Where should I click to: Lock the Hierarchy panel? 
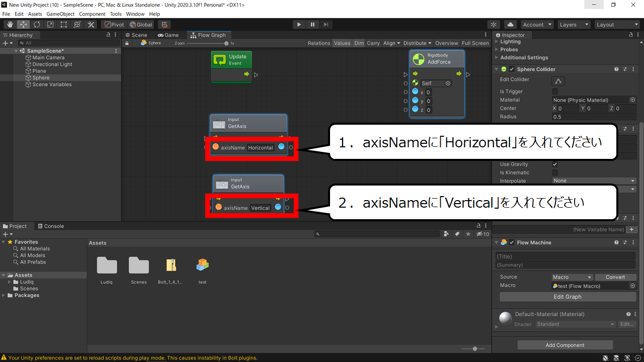point(108,35)
